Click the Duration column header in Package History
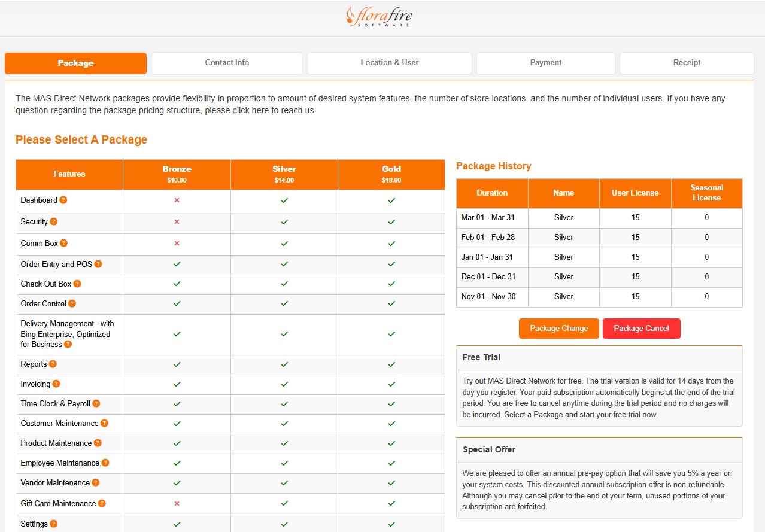 [x=492, y=193]
